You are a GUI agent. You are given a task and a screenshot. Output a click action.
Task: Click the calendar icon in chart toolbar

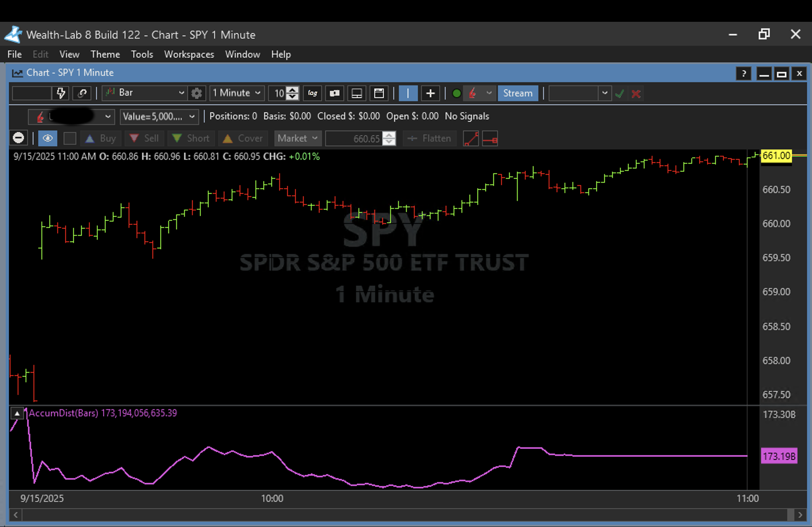click(379, 94)
